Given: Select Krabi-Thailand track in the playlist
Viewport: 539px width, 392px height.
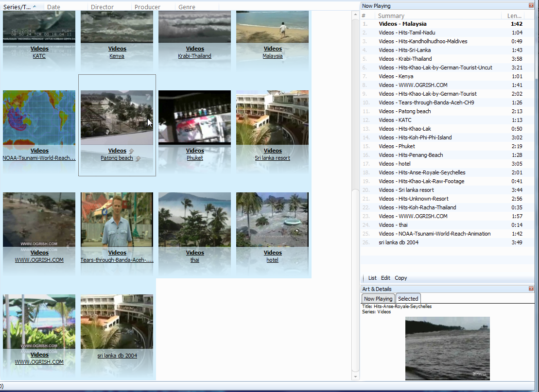Looking at the screenshot, I should (404, 59).
